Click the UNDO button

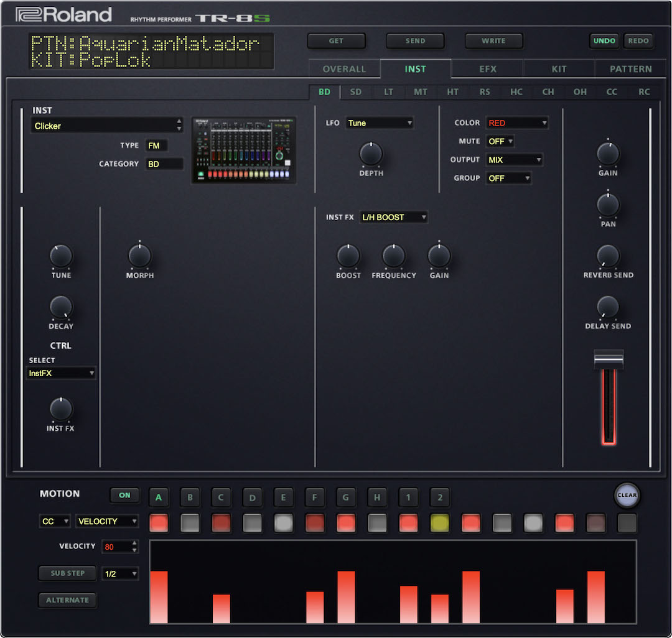tap(604, 41)
